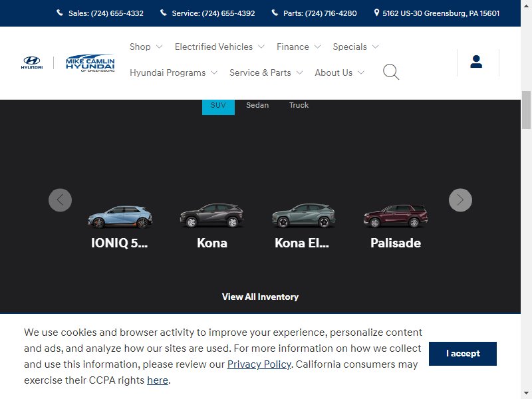Open the user account profile icon
The height and width of the screenshot is (399, 532).
pos(476,62)
